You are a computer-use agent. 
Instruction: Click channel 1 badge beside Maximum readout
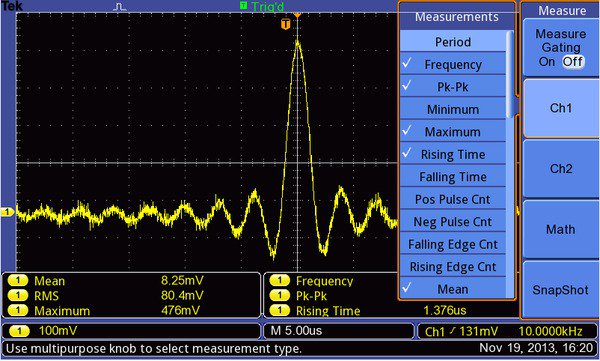(x=18, y=310)
